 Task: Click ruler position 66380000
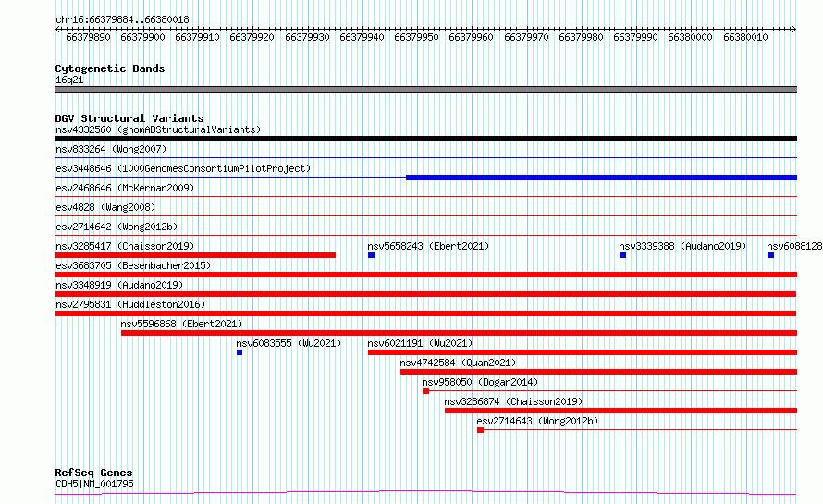[690, 37]
